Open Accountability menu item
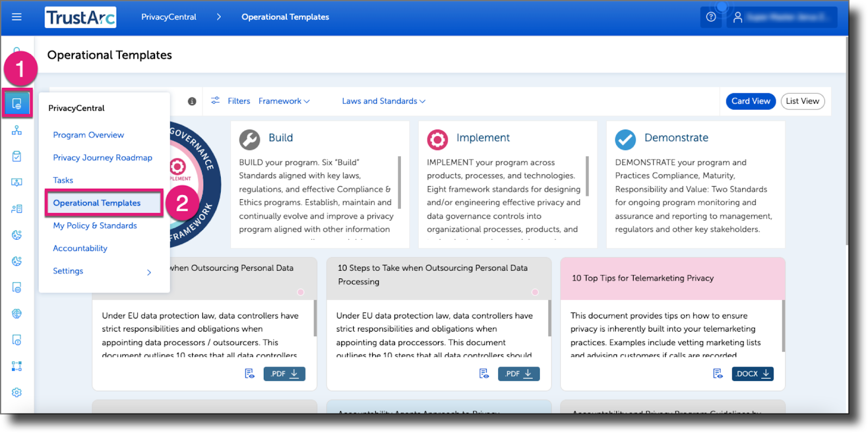Screen dimensions: 868x433 [80, 248]
